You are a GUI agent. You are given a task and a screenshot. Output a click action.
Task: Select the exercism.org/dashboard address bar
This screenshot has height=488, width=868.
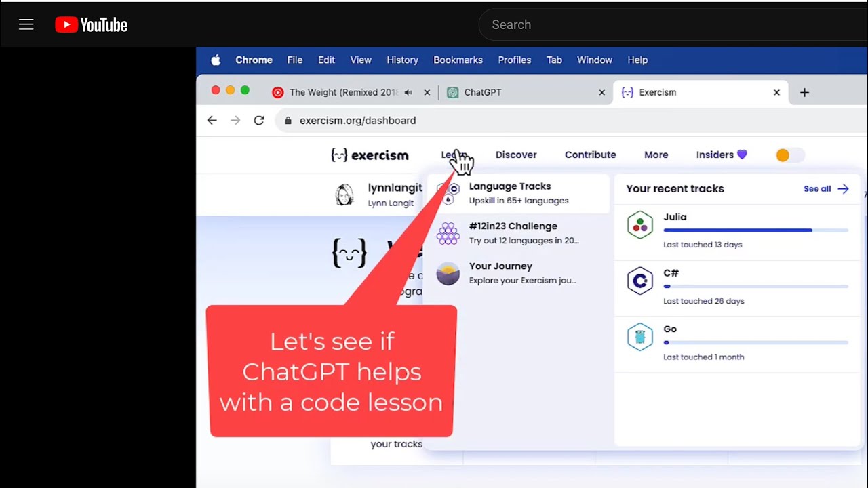point(572,121)
